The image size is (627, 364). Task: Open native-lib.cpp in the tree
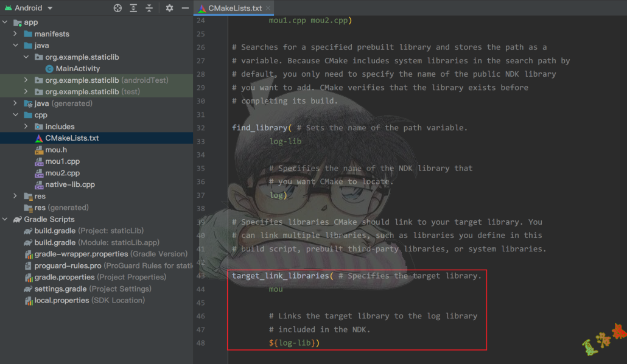point(69,184)
